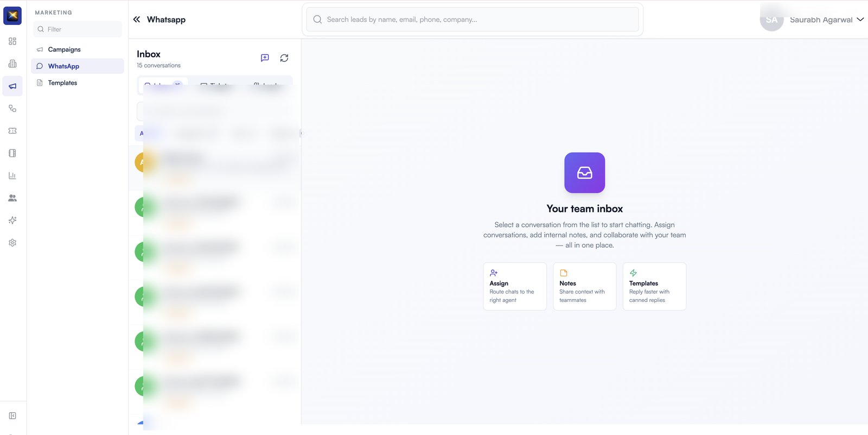Open the ticket icon in the sidebar
The width and height of the screenshot is (868, 435).
[x=12, y=131]
